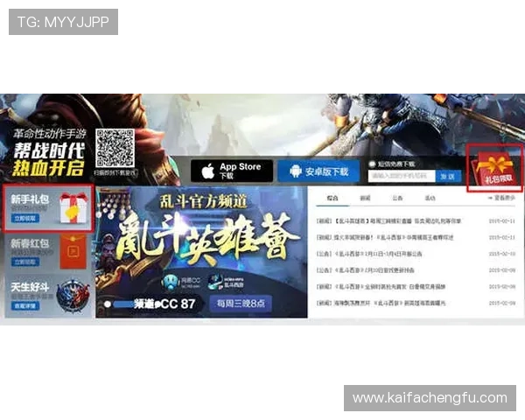The image size is (525, 420).
Task: Click the 新春红包 title text
Action: (x=30, y=243)
